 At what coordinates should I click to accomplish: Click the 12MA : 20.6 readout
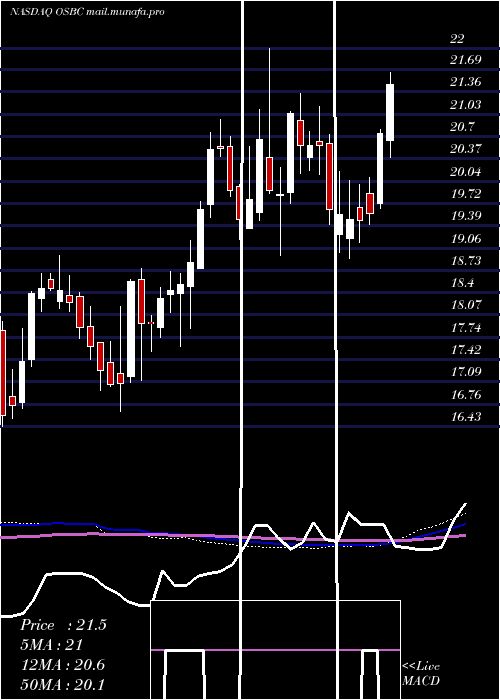(62, 665)
